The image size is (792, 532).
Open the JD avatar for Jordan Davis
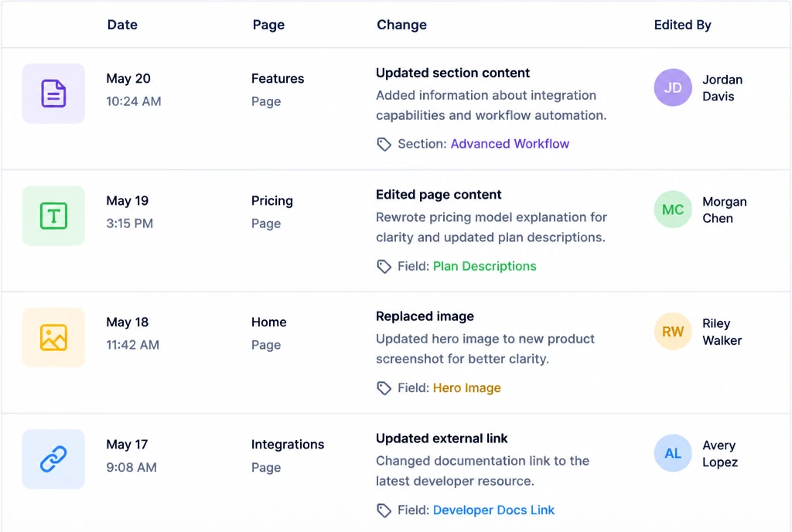[x=673, y=87]
